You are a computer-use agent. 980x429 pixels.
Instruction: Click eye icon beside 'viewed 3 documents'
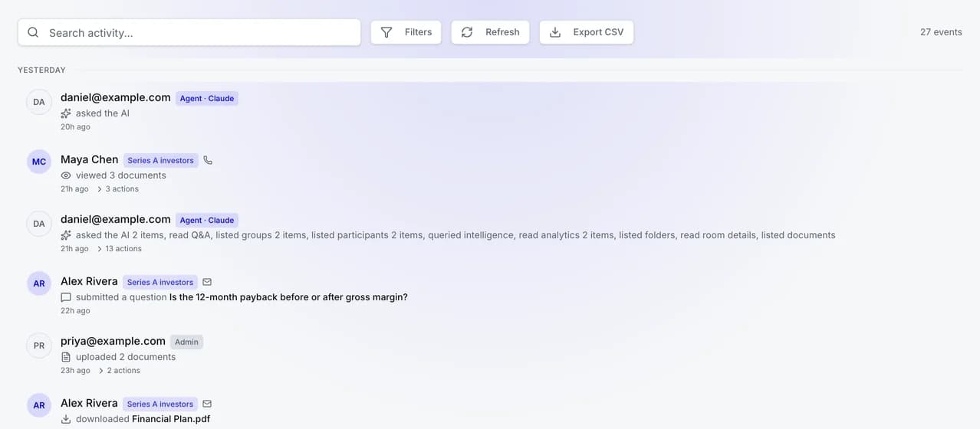[x=66, y=175]
